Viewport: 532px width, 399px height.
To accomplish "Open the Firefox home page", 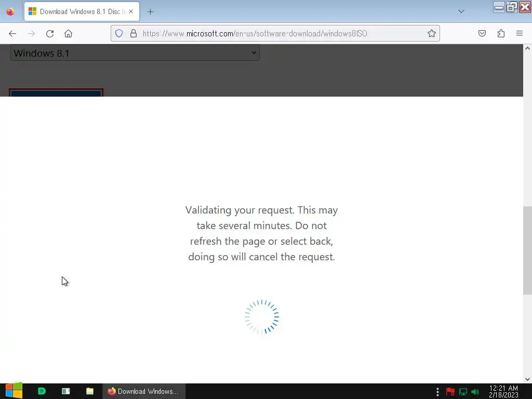I will pos(68,34).
